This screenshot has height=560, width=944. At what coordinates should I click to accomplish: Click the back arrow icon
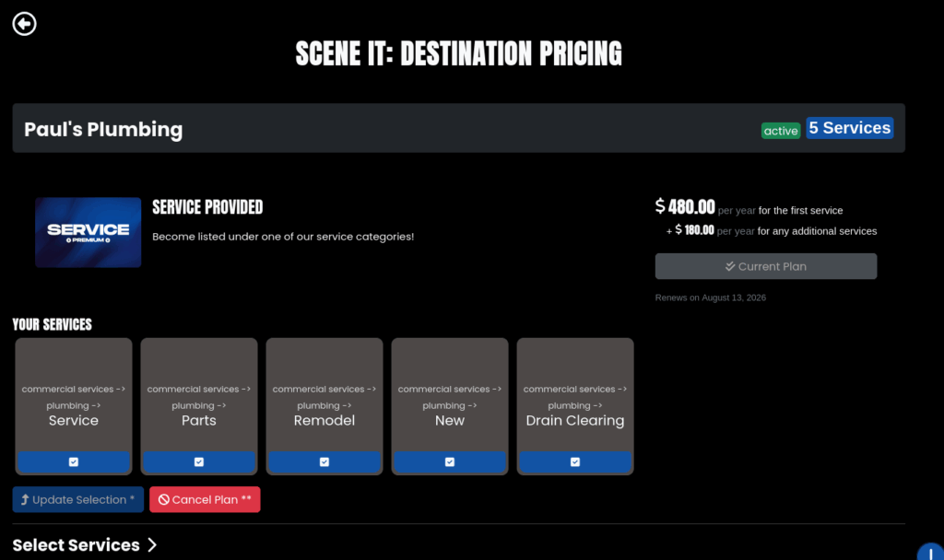(x=24, y=24)
